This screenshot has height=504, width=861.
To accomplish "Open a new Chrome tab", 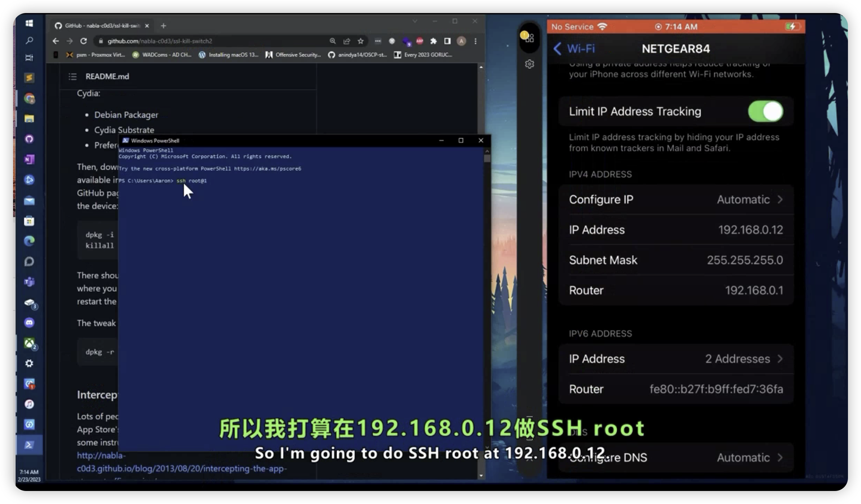I will (x=163, y=26).
